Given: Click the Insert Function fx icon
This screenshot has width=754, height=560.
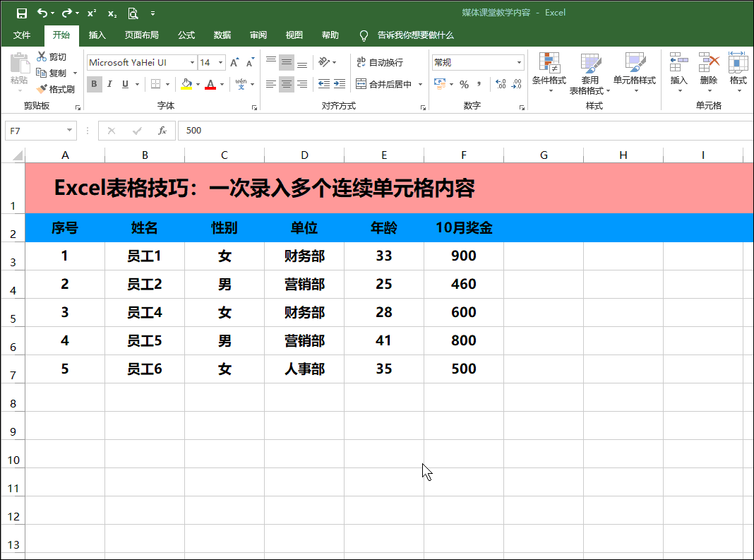Looking at the screenshot, I should tap(164, 130).
